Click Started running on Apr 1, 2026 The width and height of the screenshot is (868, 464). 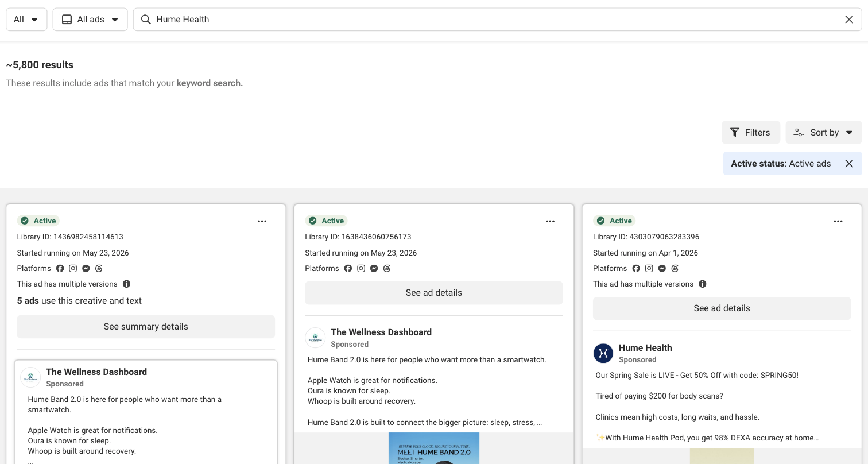tap(645, 253)
